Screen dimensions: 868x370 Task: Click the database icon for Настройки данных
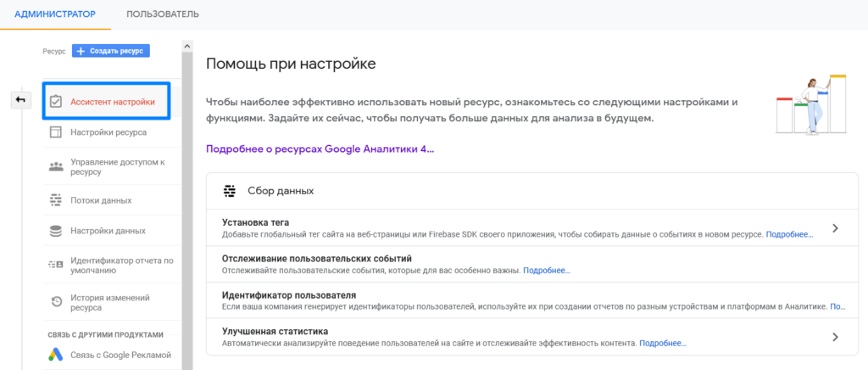coord(55,231)
